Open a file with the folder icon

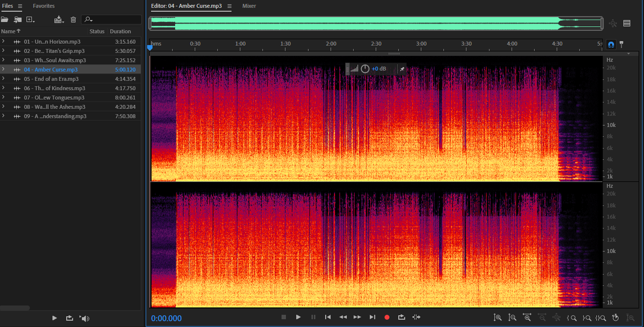[x=5, y=20]
